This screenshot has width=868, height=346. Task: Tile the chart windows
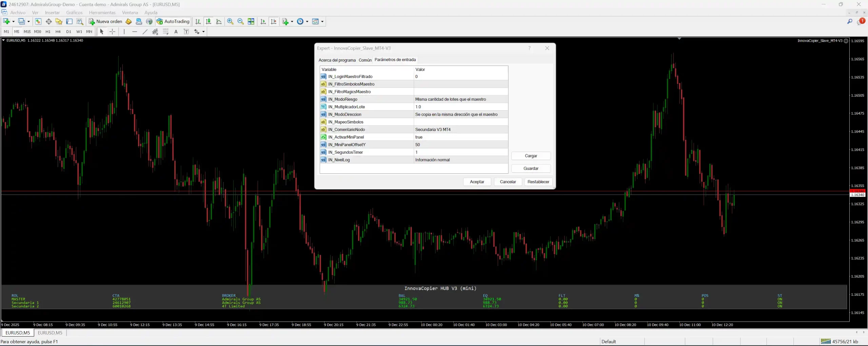click(x=251, y=21)
